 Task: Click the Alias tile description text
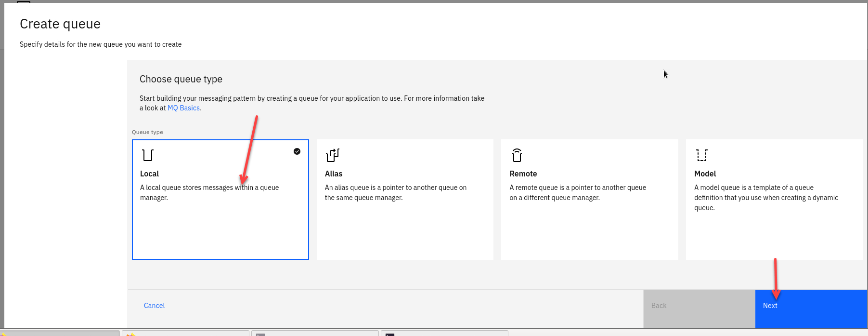395,192
